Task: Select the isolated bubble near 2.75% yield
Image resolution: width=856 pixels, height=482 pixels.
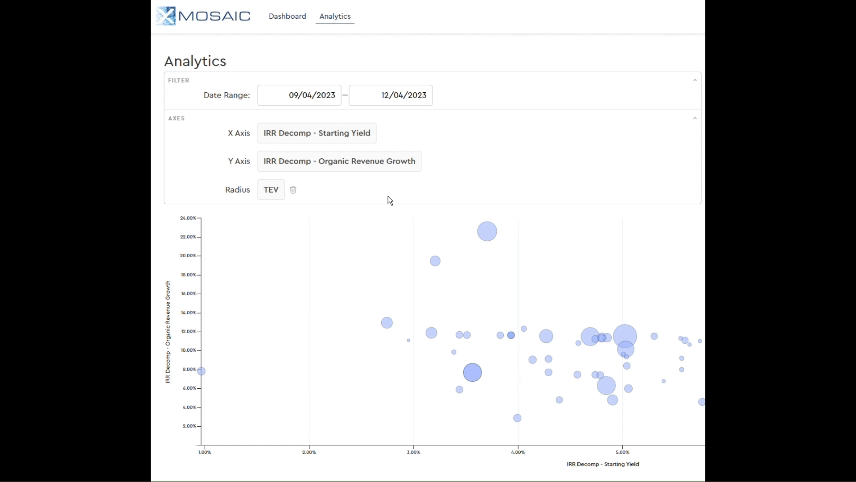Action: click(387, 323)
